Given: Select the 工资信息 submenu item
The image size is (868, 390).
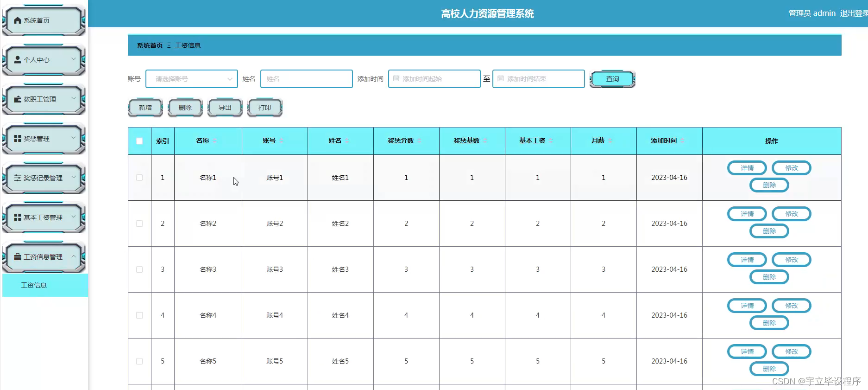Looking at the screenshot, I should (45, 285).
